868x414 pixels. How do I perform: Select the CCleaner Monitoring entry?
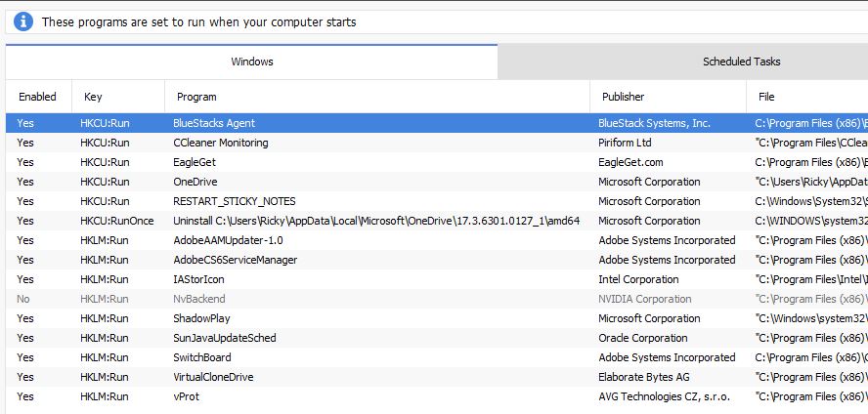[221, 143]
